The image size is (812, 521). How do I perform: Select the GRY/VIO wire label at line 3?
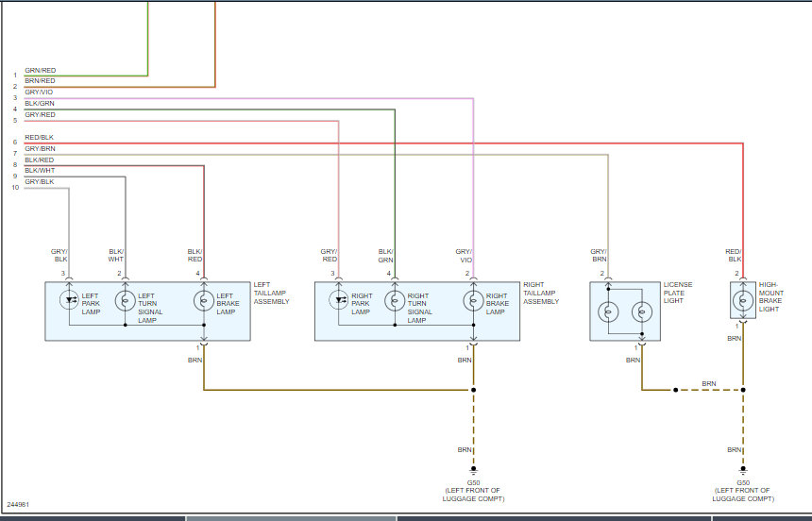[x=39, y=92]
